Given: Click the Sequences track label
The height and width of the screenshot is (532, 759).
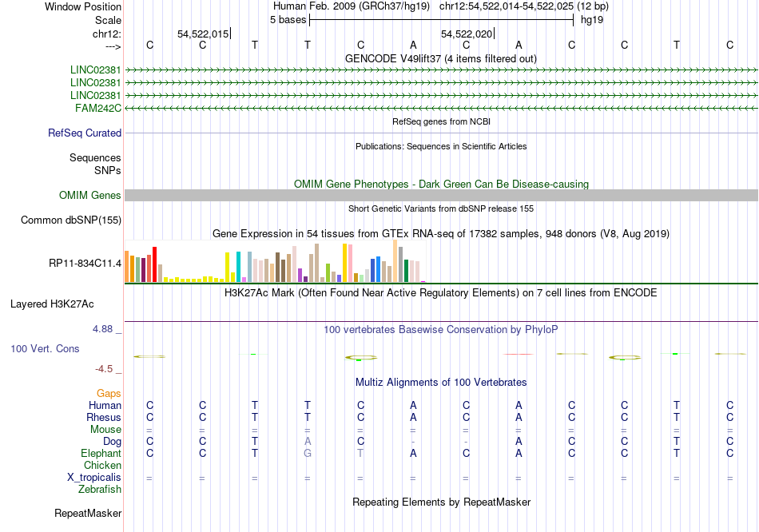Looking at the screenshot, I should 95,158.
